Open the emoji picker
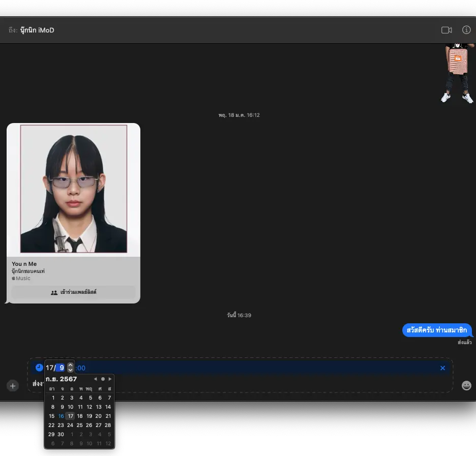Image resolution: width=476 pixels, height=456 pixels. coord(466,385)
